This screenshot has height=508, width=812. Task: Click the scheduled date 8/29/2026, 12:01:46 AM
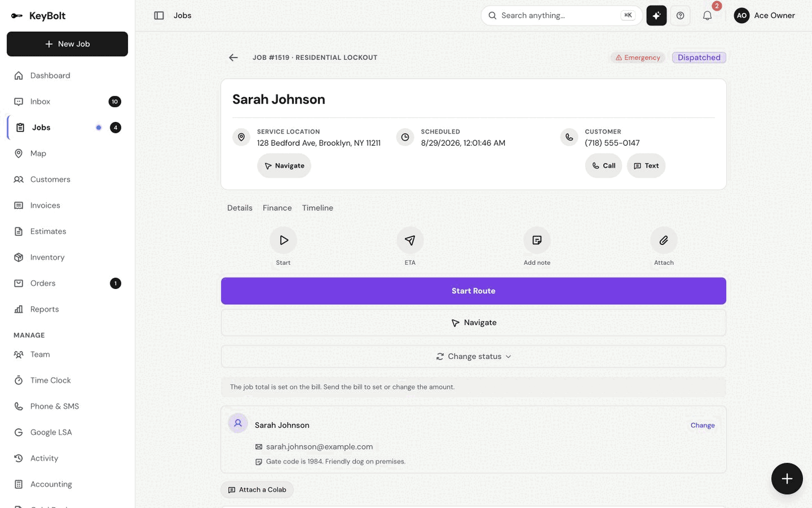463,143
